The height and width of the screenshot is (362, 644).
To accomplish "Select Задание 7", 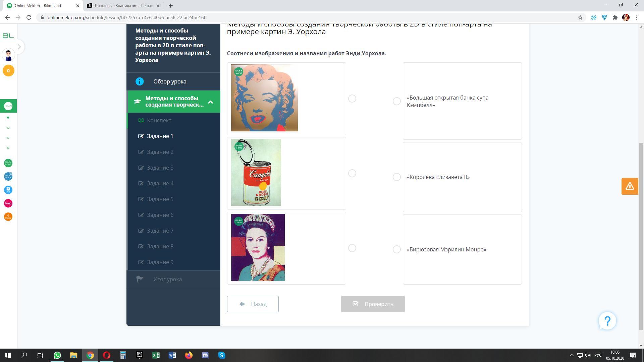I will tap(160, 231).
